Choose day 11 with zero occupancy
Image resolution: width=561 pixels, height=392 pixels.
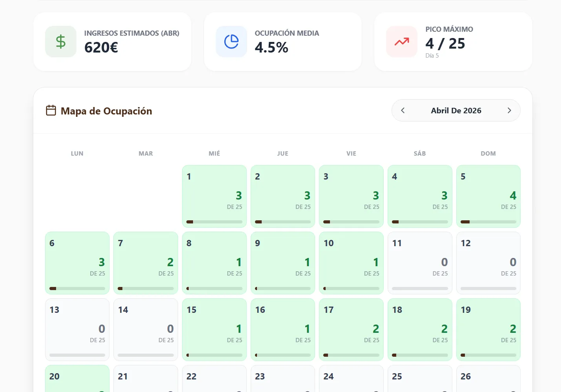point(419,263)
